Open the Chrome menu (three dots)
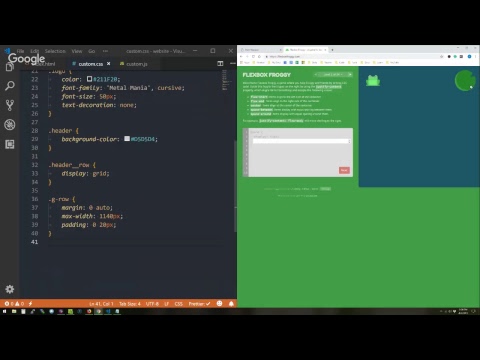480x360 pixels. [476, 56]
